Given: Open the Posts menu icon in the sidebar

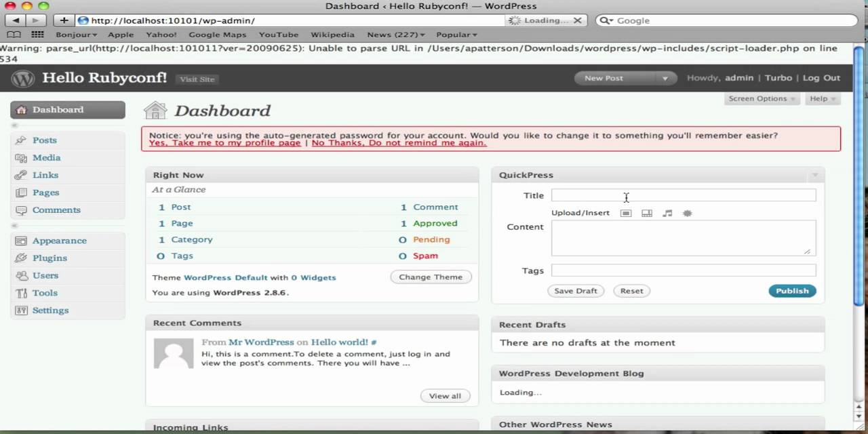Looking at the screenshot, I should click(x=21, y=140).
